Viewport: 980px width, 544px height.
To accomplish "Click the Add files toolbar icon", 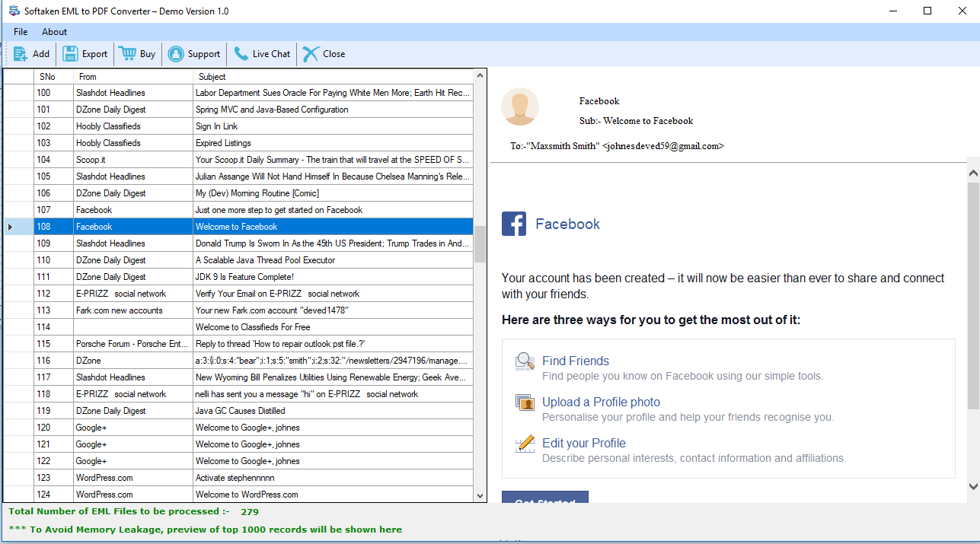I will click(x=21, y=54).
